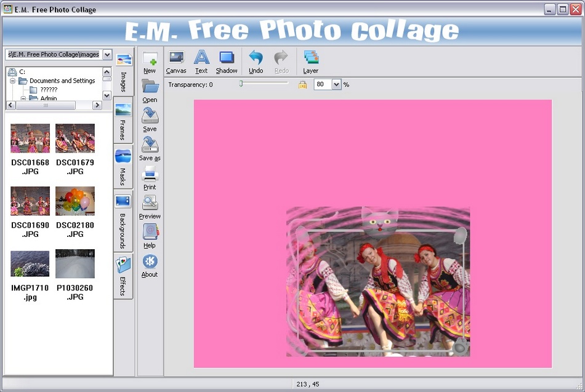Select thumbnail IMGP1710.jpg
The image size is (585, 392).
[30, 264]
